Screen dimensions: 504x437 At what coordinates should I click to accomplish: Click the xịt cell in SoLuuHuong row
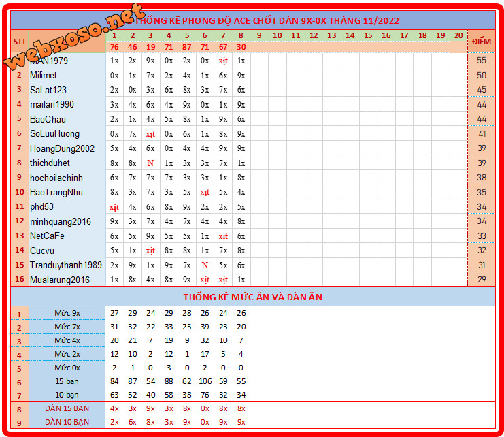point(150,134)
